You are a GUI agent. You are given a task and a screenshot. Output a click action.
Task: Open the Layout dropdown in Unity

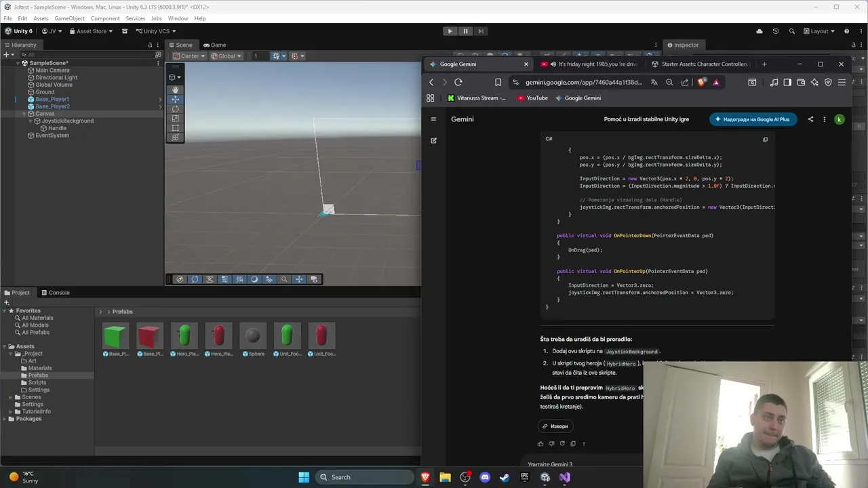tap(819, 31)
